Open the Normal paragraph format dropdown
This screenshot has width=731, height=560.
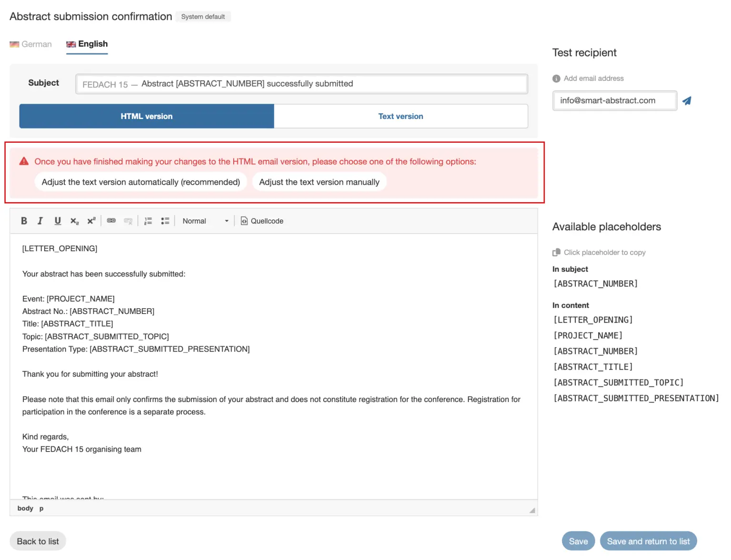[x=205, y=221]
